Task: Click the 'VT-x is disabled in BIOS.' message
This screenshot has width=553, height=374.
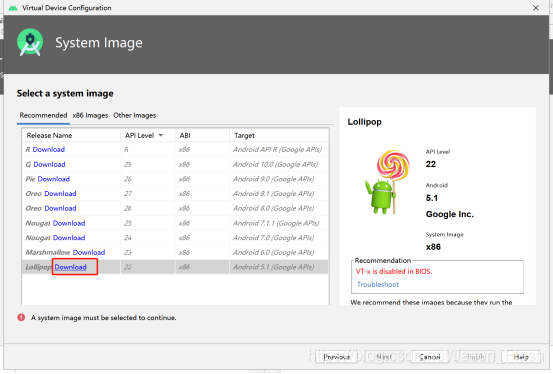Action: 394,271
